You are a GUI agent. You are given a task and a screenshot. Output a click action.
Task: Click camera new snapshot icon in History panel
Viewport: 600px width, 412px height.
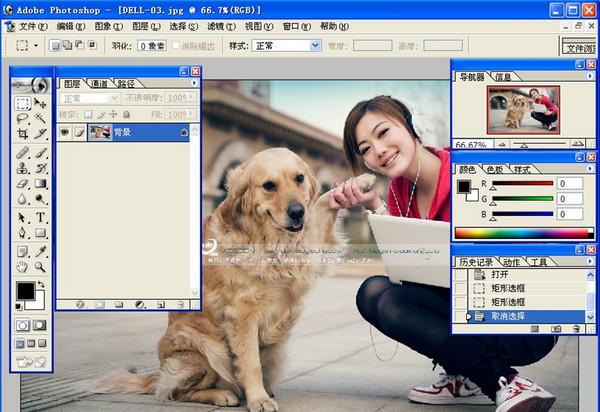point(556,329)
